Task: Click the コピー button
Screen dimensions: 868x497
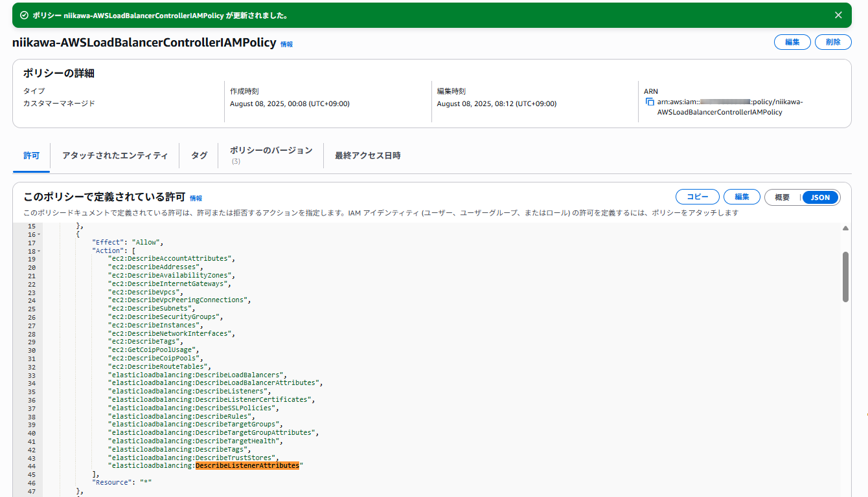Action: 697,197
